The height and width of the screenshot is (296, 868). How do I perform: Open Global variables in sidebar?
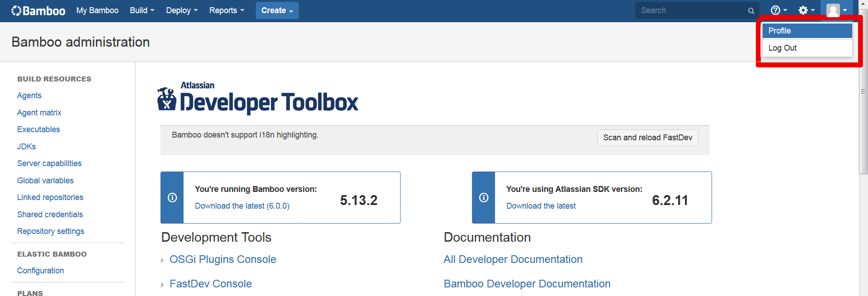pos(45,181)
